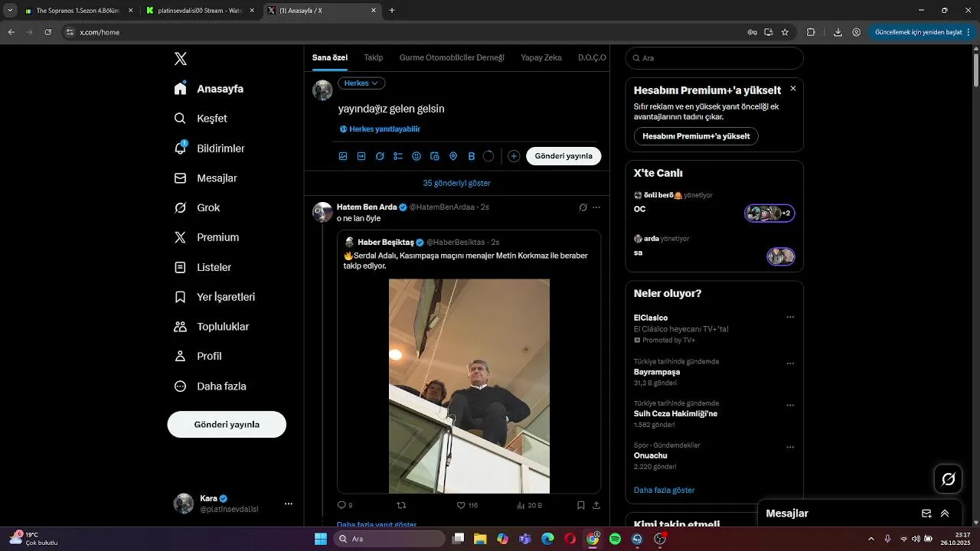Open emoji picker in composer
The width and height of the screenshot is (980, 551).
[416, 156]
